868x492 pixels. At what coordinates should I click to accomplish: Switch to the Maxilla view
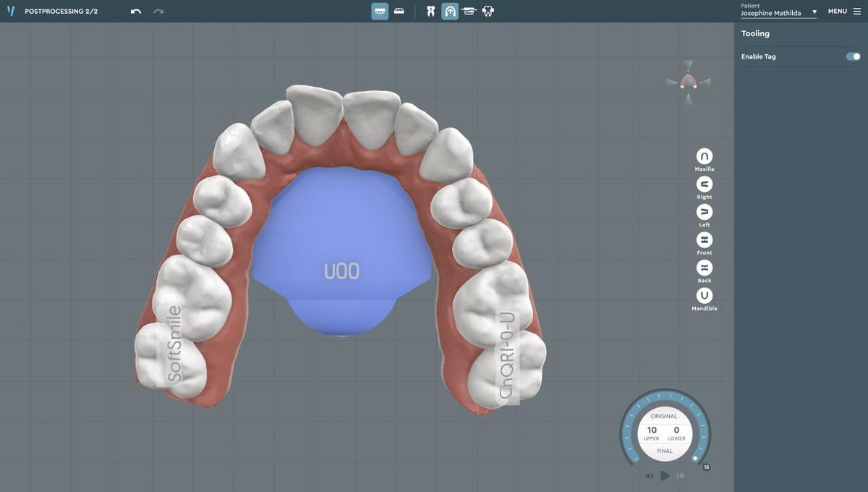point(703,156)
